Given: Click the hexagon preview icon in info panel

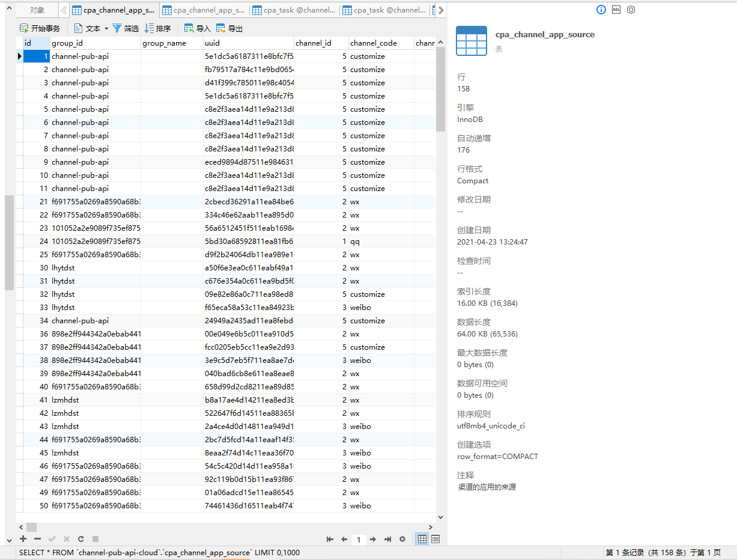Looking at the screenshot, I should 631,10.
